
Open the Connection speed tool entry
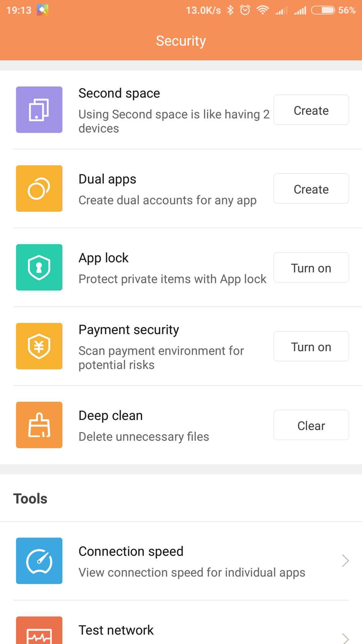(x=192, y=561)
